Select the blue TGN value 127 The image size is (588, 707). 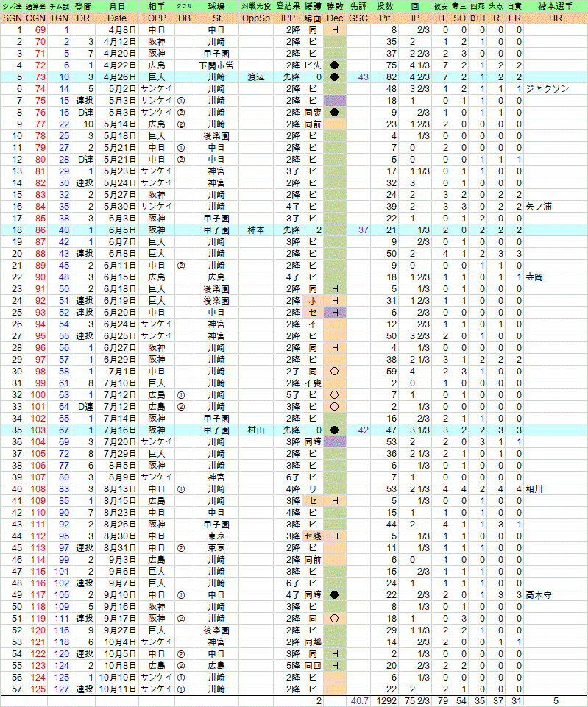coord(62,689)
